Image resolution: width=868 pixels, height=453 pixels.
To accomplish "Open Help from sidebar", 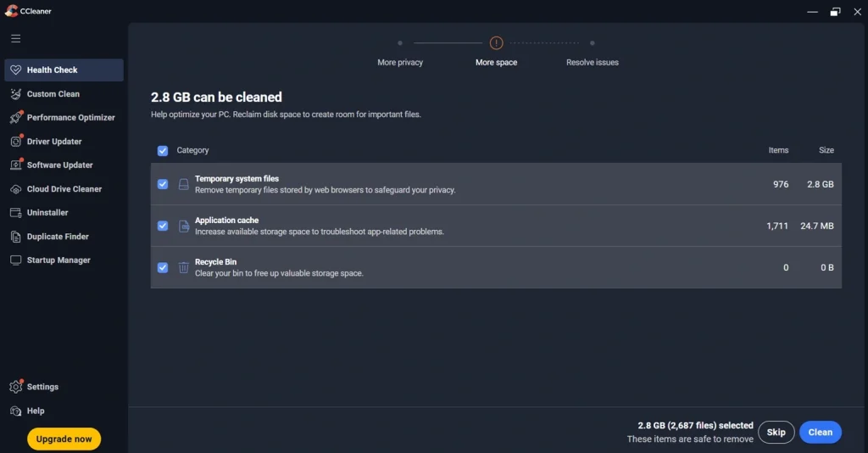I will pyautogui.click(x=64, y=411).
